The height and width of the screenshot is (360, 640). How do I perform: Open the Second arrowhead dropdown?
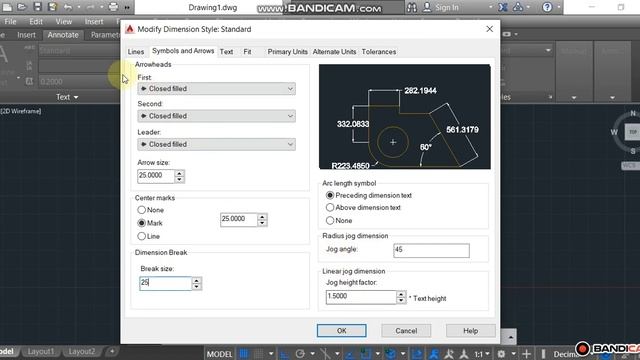[x=216, y=116]
